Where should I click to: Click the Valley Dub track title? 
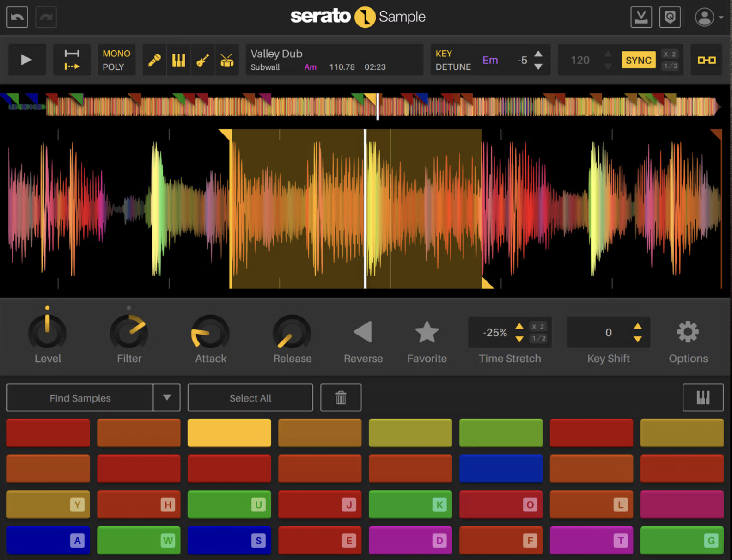(x=276, y=54)
